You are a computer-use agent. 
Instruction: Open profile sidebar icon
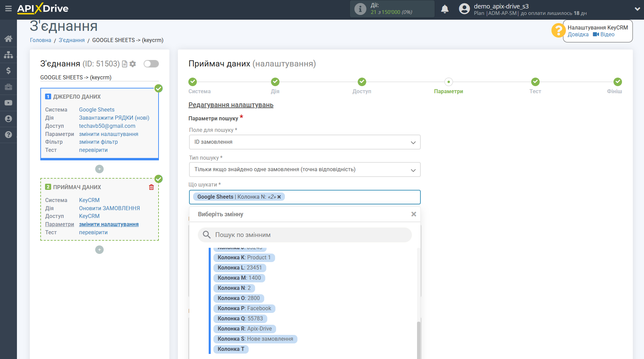(8, 119)
